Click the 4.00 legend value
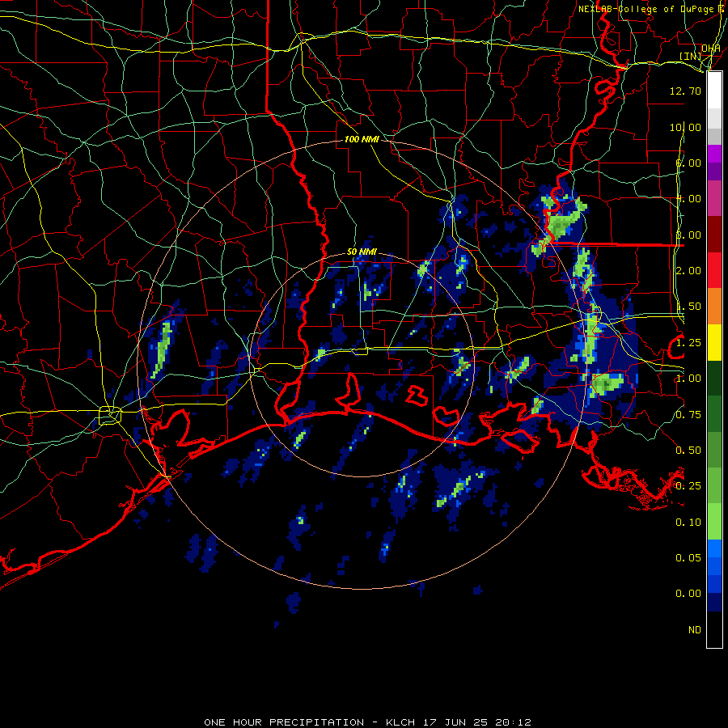Screen dimensions: 728x728 click(x=688, y=199)
